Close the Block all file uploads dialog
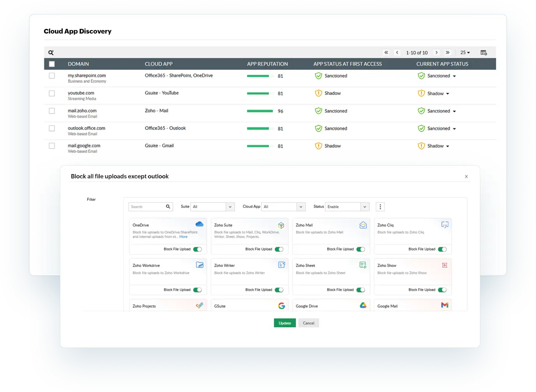Screen dimensions: 536x392 pyautogui.click(x=466, y=177)
